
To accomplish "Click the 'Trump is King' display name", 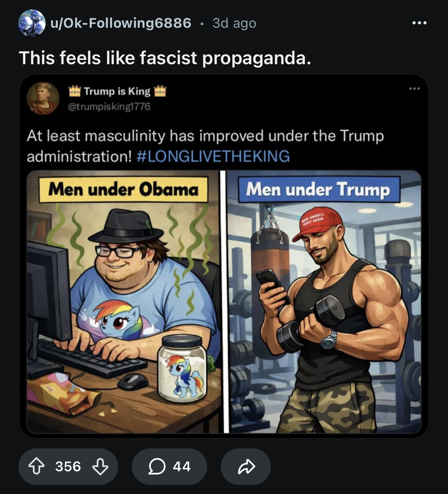I will point(117,91).
